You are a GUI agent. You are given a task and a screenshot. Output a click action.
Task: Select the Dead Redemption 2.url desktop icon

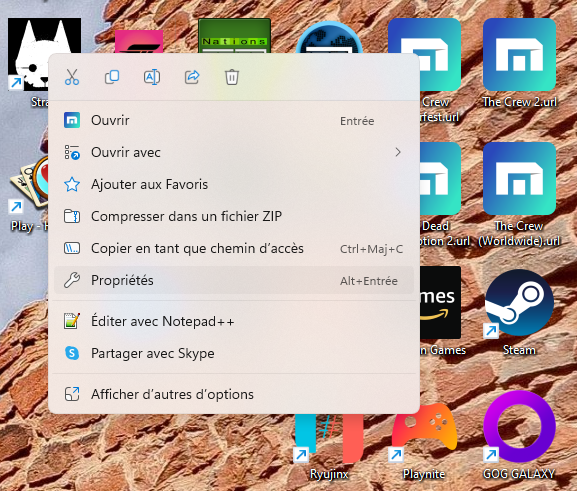click(x=444, y=195)
